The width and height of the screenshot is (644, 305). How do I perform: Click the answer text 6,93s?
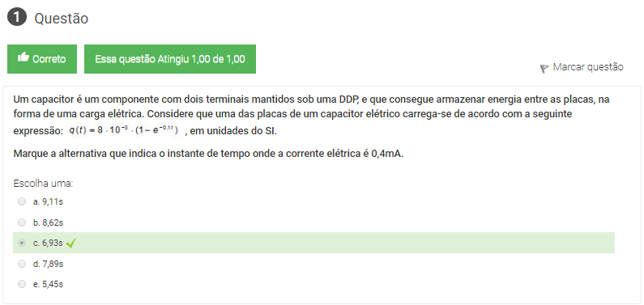point(53,243)
